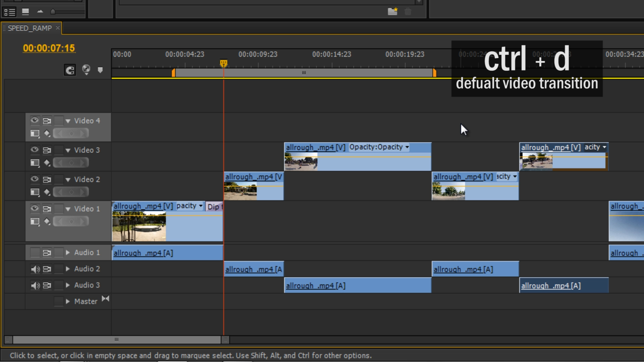Toggle the track lock box on Video 2
The height and width of the screenshot is (362, 644).
59,179
